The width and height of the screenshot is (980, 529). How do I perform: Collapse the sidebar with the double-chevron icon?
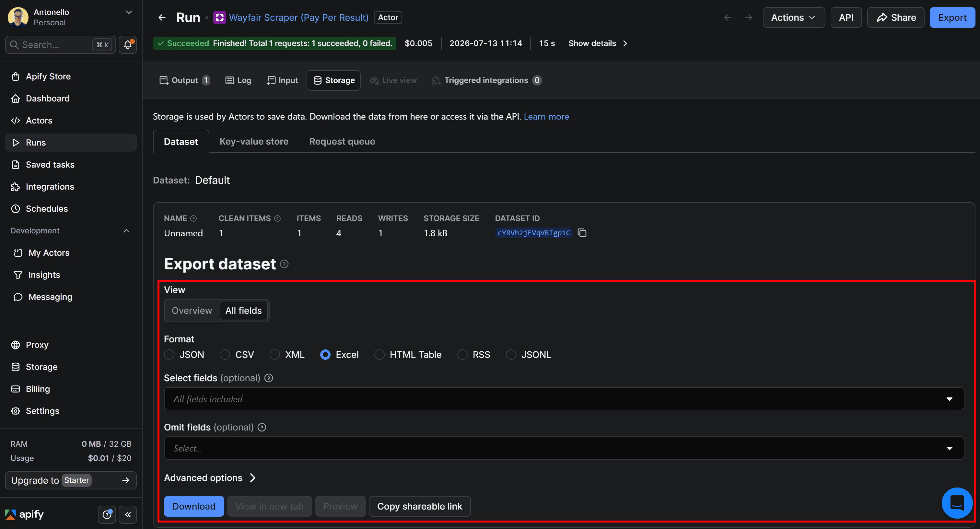128,514
